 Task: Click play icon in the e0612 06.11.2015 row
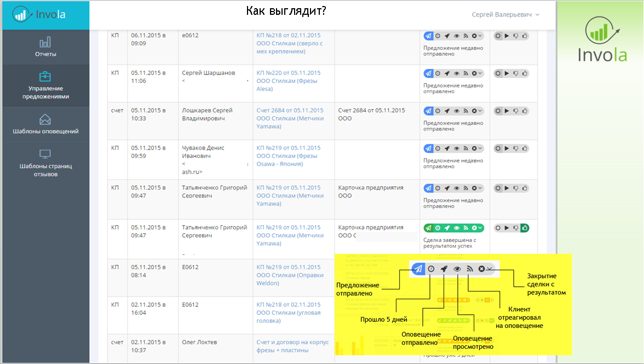pos(507,36)
